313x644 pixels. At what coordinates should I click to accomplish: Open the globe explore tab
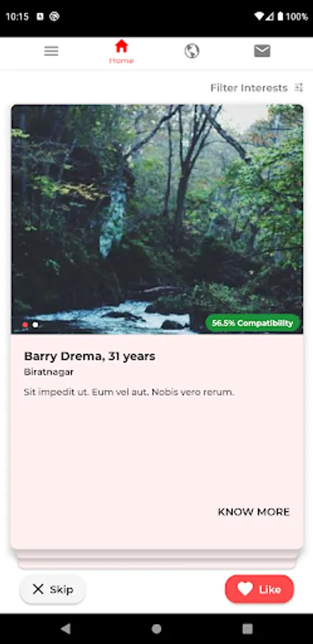point(192,51)
